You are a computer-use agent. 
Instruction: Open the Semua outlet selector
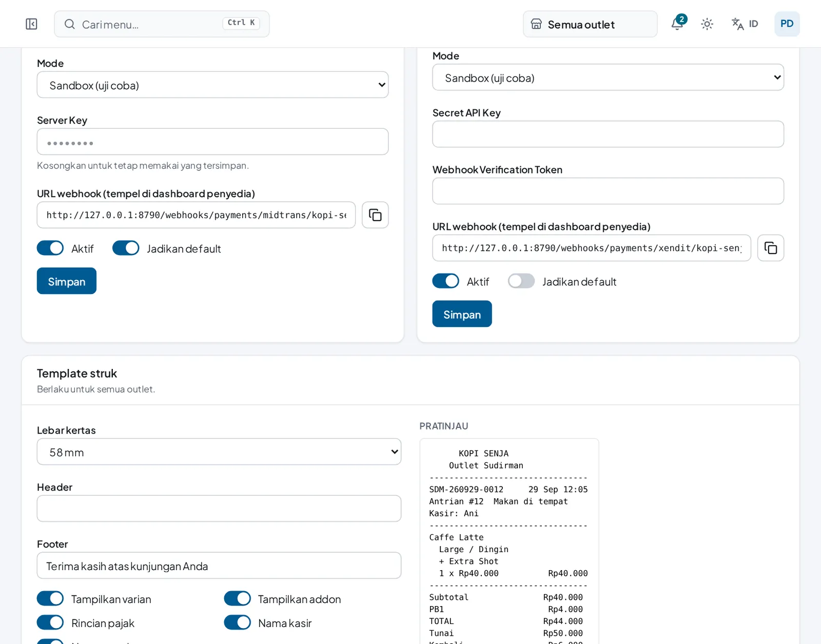pos(590,24)
